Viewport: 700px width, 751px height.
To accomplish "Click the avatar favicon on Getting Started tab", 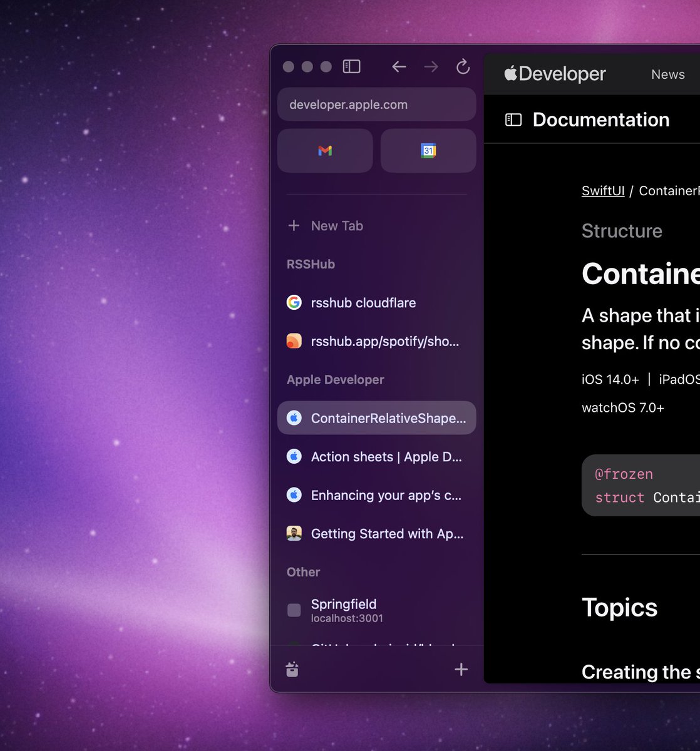I will pyautogui.click(x=294, y=534).
